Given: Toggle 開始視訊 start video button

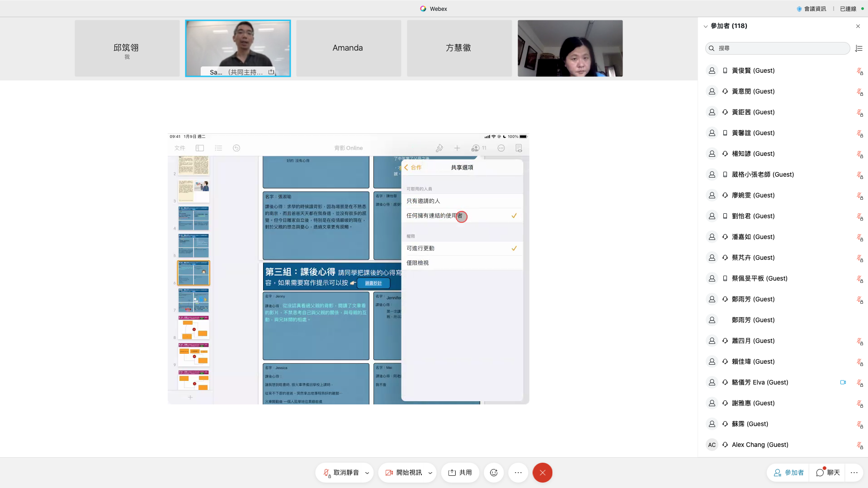Looking at the screenshot, I should (x=404, y=473).
